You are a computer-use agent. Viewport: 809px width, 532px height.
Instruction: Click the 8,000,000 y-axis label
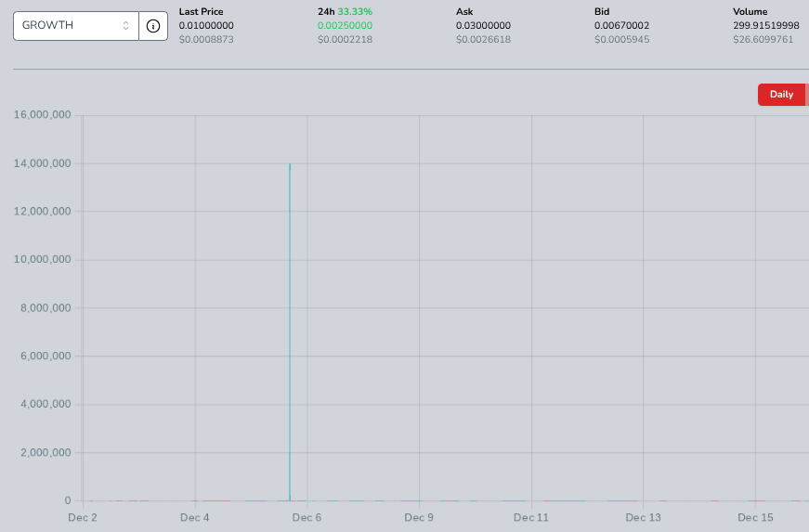(46, 308)
